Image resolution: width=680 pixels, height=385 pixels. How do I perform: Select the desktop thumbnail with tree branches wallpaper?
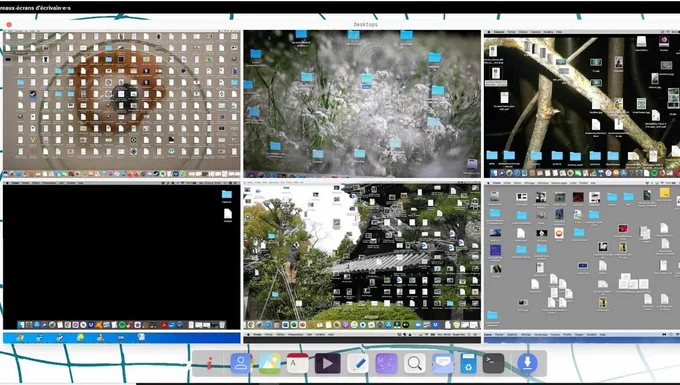pos(582,104)
